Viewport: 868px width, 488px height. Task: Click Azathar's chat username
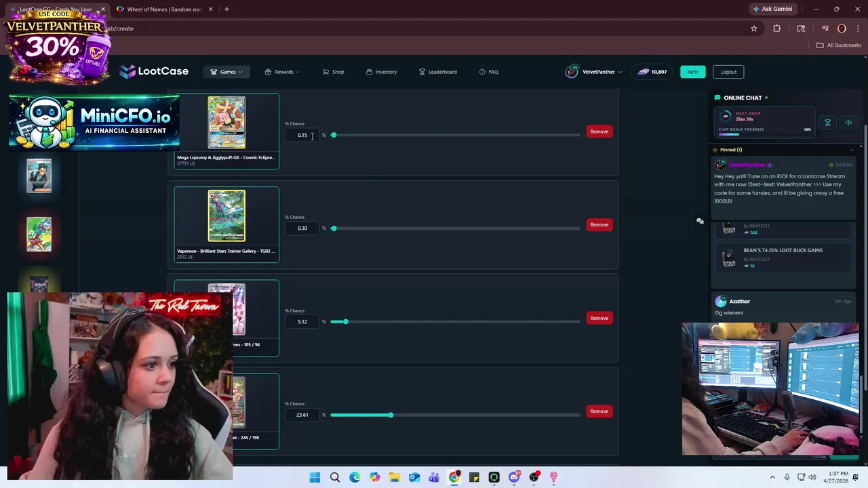[x=739, y=301]
